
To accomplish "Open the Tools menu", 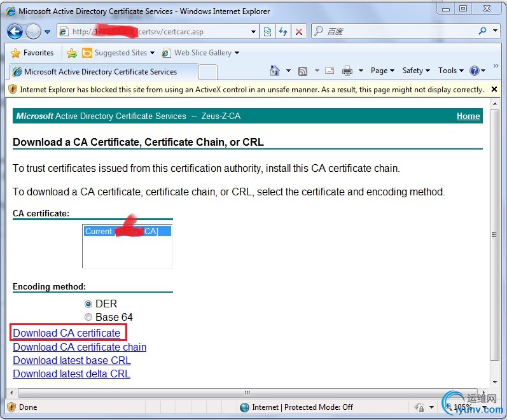I will [x=451, y=71].
